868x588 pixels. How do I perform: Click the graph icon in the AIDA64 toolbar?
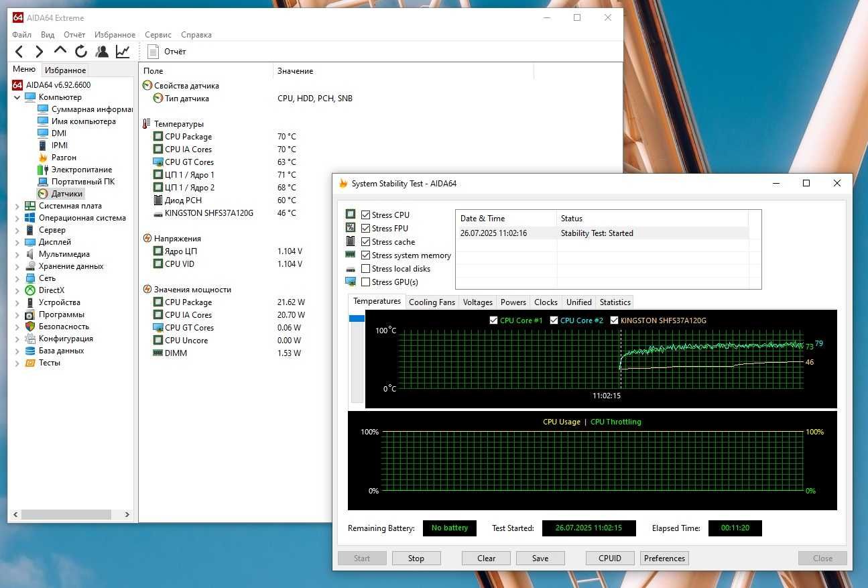click(x=123, y=52)
